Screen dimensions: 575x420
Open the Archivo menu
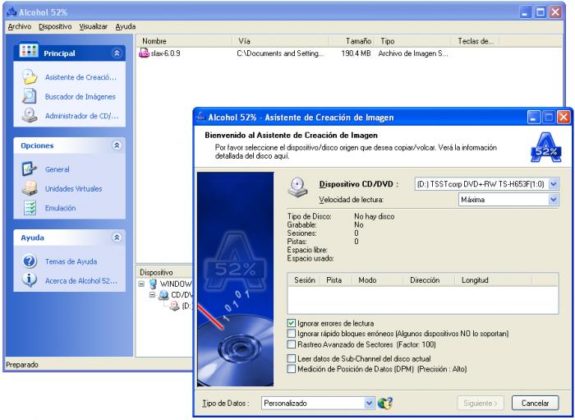[x=19, y=26]
